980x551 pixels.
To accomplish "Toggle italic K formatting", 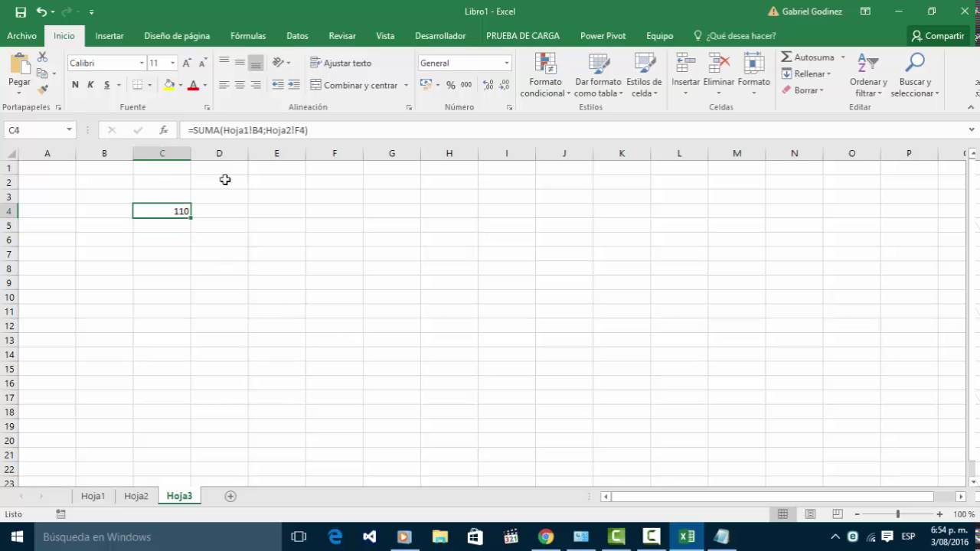I will point(90,85).
